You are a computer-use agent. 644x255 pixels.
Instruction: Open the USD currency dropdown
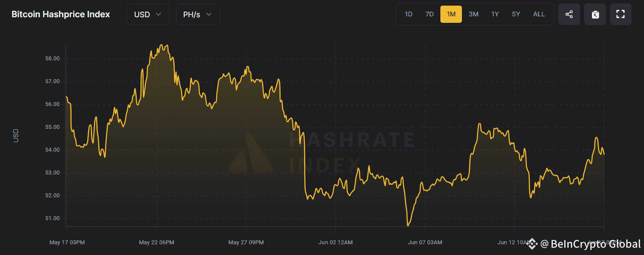[148, 14]
